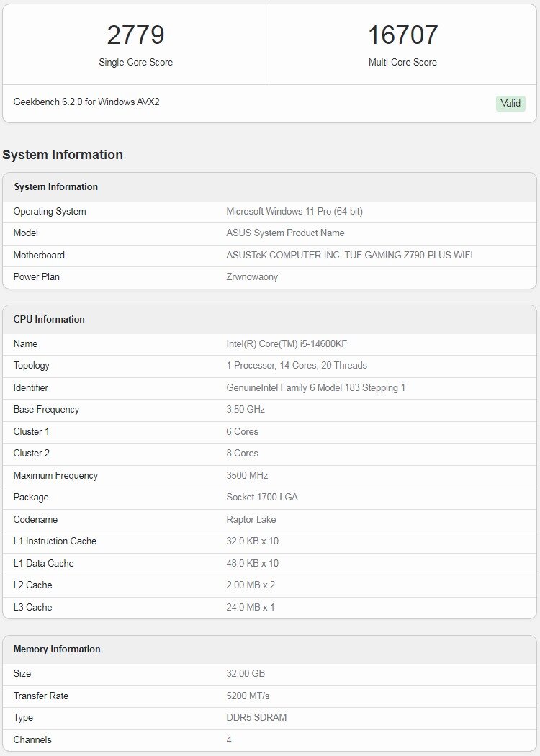Image resolution: width=540 pixels, height=756 pixels.
Task: Click the 24.0 MB x 1 L3 value
Action: (251, 607)
